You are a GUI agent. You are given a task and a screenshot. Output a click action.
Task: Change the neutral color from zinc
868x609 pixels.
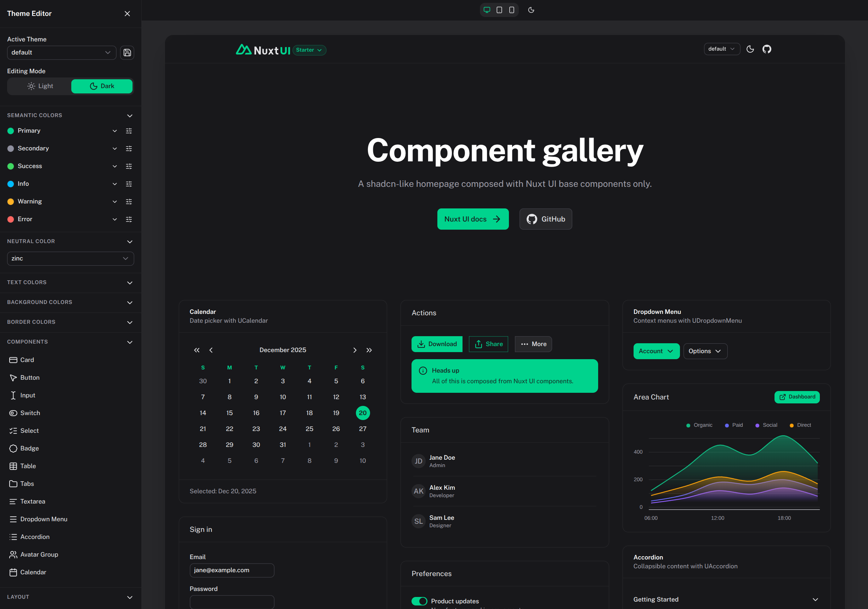[70, 258]
